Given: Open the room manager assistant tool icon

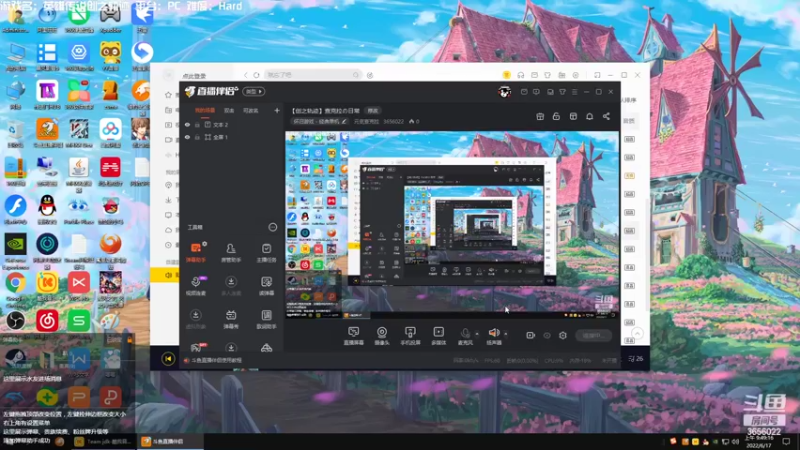Looking at the screenshot, I should [x=231, y=253].
